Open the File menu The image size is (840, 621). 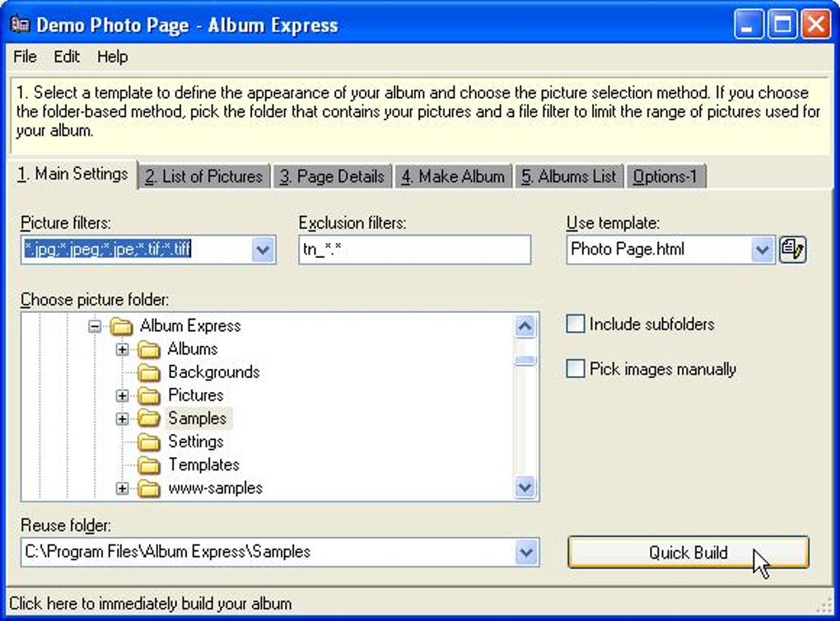[25, 56]
